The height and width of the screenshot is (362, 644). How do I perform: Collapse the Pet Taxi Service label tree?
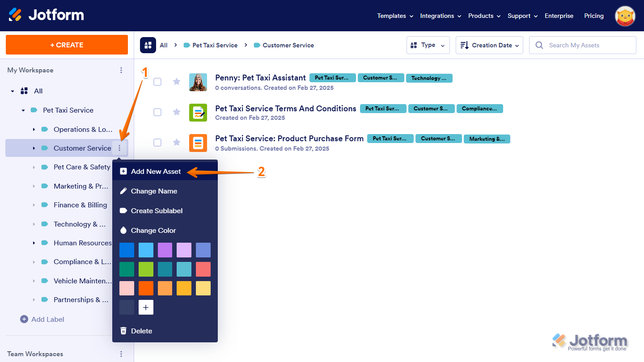23,110
